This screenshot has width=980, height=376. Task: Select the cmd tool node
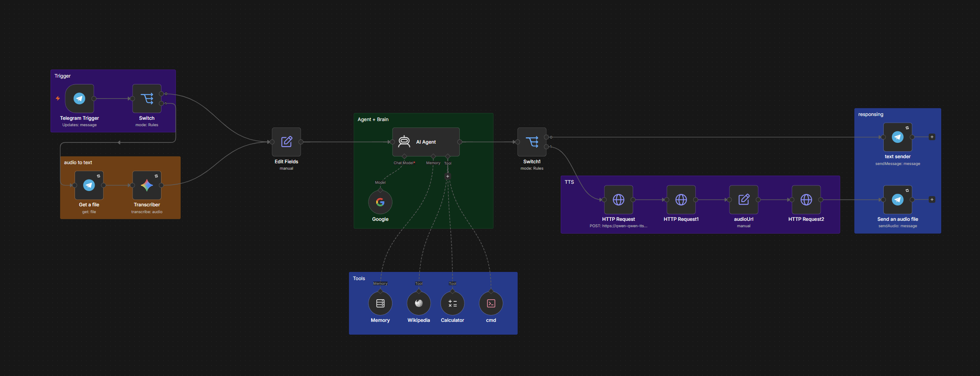coord(491,303)
